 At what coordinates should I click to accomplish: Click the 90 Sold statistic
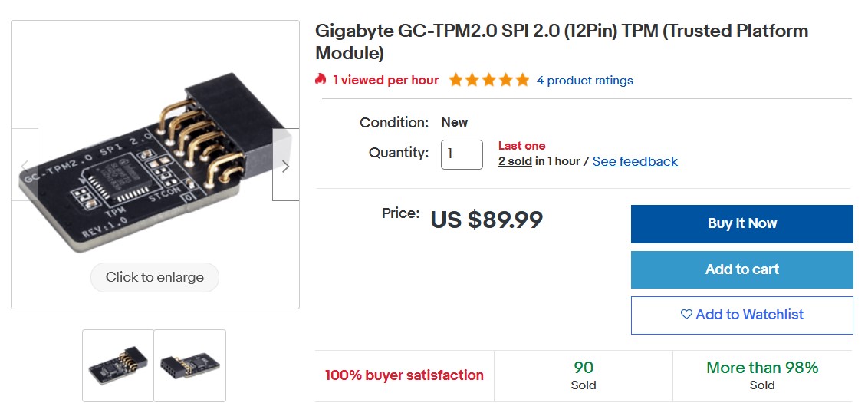pyautogui.click(x=584, y=375)
